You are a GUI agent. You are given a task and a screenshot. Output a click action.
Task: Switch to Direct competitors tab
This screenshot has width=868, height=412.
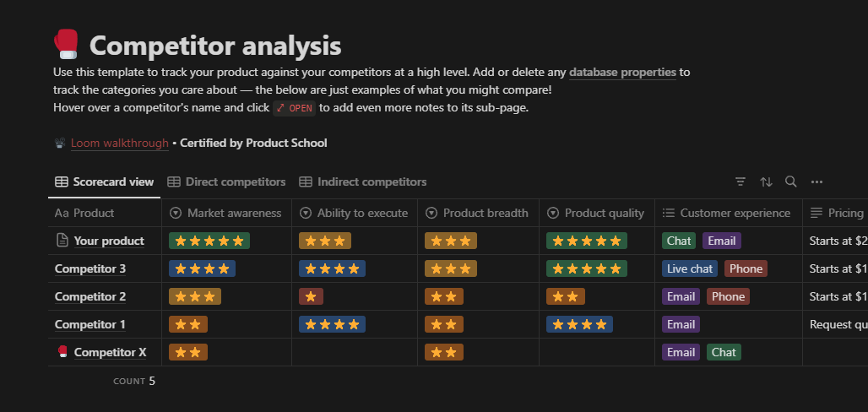click(226, 182)
